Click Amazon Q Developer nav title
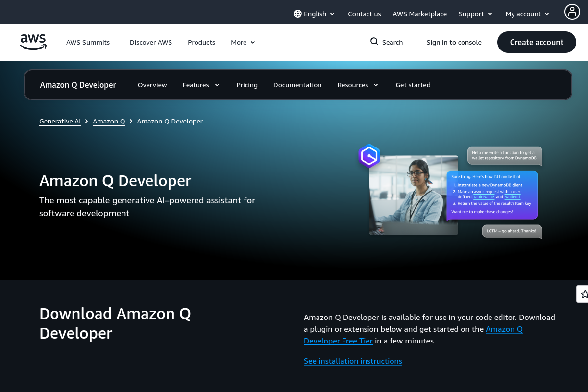The width and height of the screenshot is (588, 392). 78,85
